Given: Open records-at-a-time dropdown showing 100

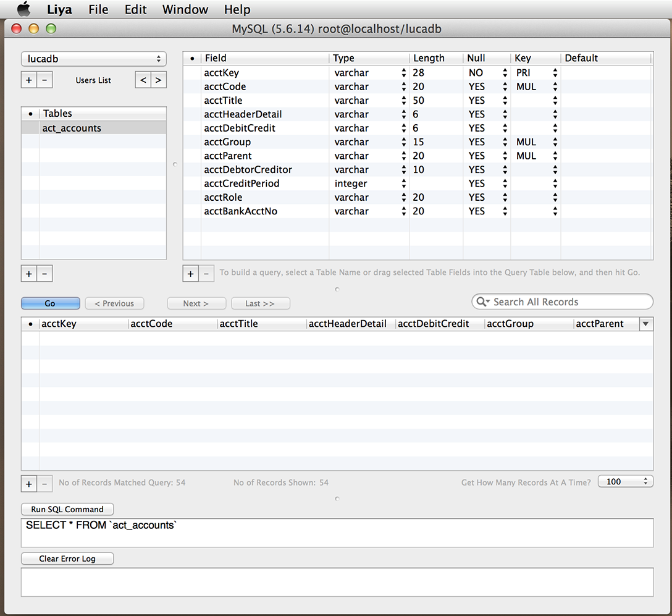Looking at the screenshot, I should (625, 482).
